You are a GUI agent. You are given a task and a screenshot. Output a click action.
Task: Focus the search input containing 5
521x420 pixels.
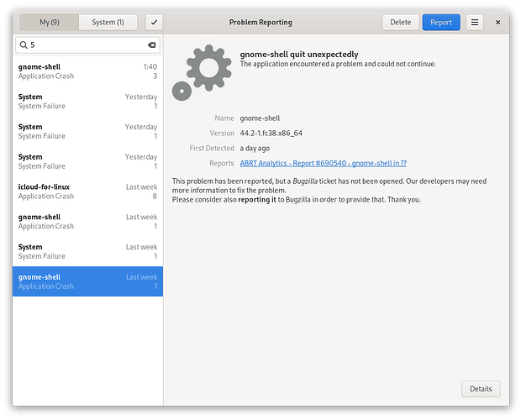pos(87,45)
